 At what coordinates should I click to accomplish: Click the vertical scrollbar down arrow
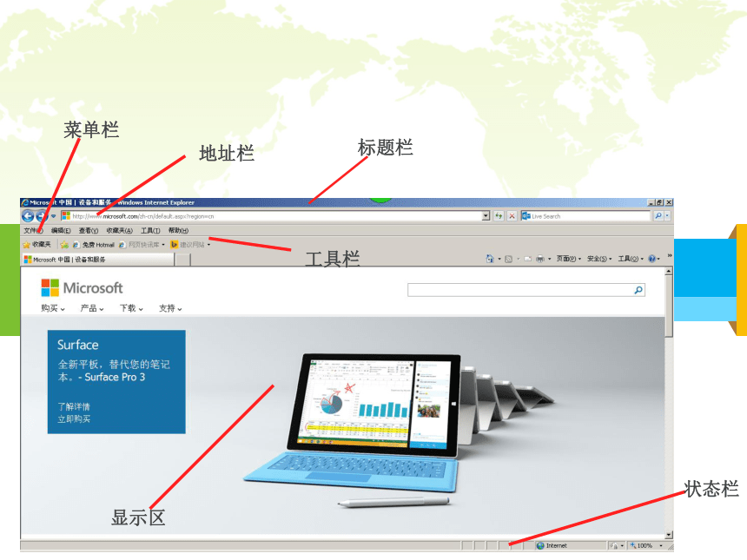[x=669, y=535]
